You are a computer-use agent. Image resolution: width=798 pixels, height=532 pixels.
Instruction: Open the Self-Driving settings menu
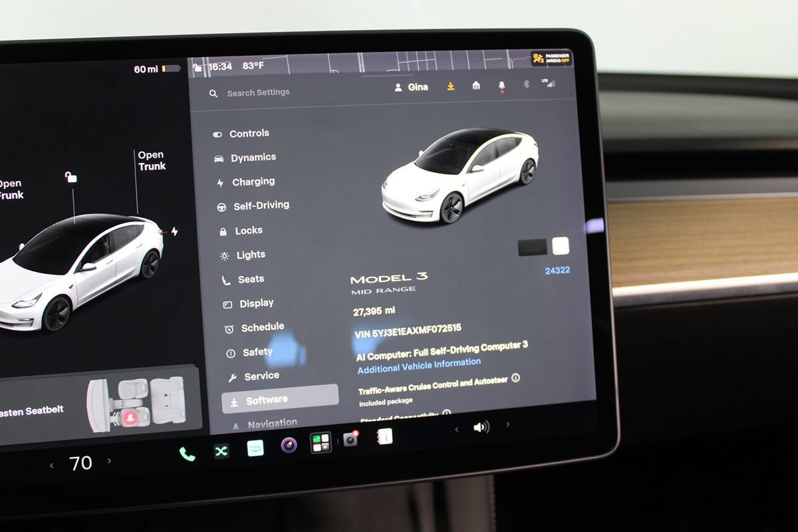click(253, 206)
